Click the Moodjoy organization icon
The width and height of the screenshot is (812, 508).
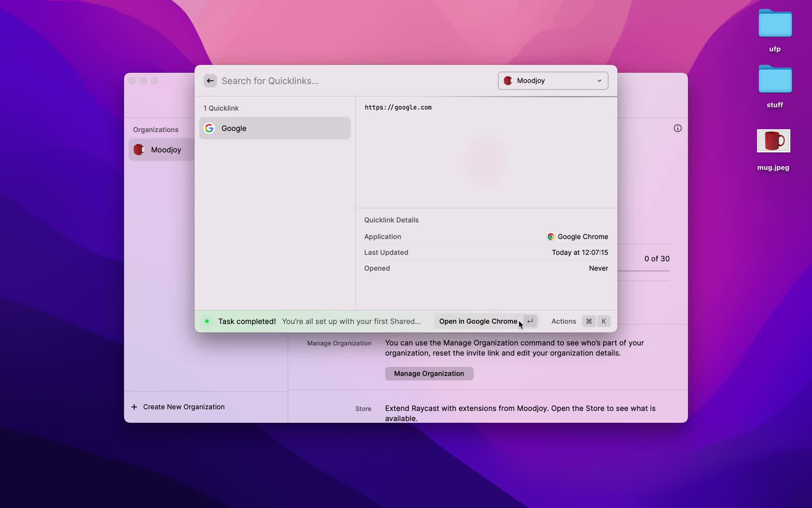pyautogui.click(x=140, y=149)
